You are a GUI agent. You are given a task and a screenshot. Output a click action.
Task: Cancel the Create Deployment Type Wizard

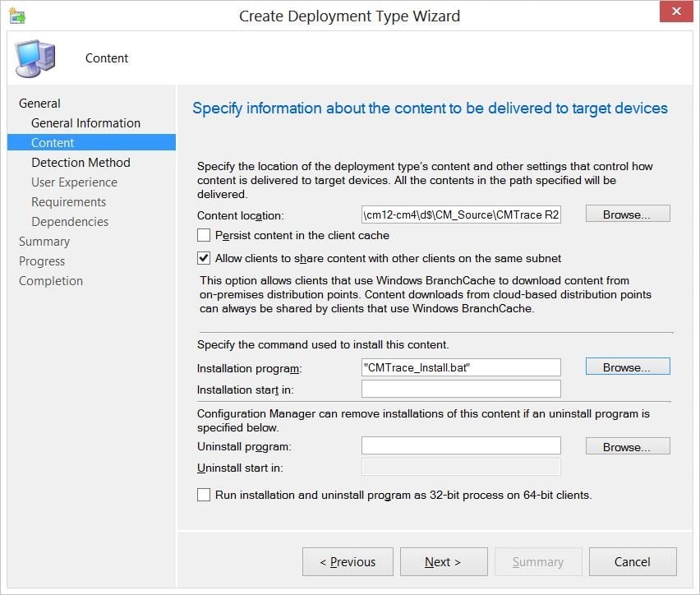pos(633,561)
